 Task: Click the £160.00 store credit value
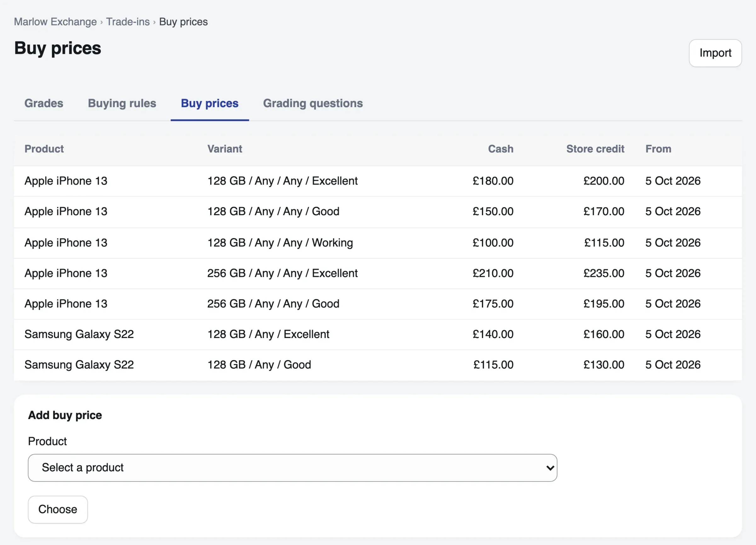click(x=604, y=334)
